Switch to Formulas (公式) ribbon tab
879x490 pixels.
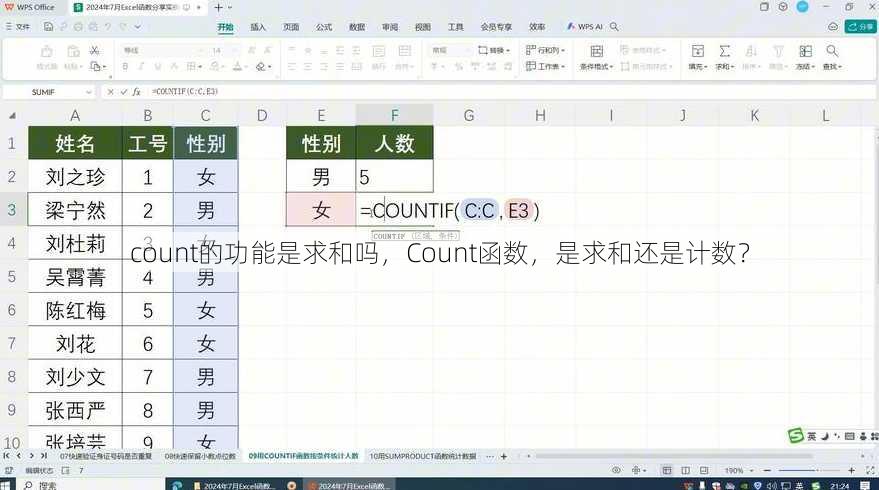point(323,26)
